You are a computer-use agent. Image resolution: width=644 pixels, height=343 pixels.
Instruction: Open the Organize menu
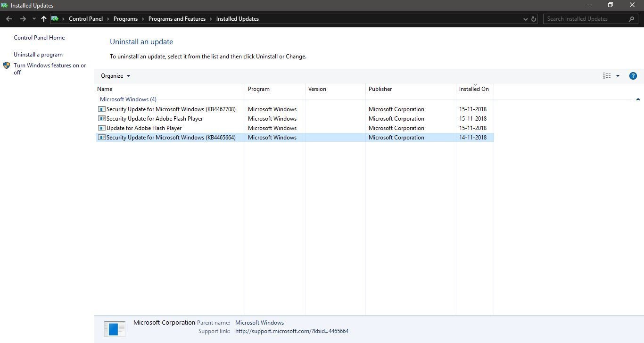116,76
